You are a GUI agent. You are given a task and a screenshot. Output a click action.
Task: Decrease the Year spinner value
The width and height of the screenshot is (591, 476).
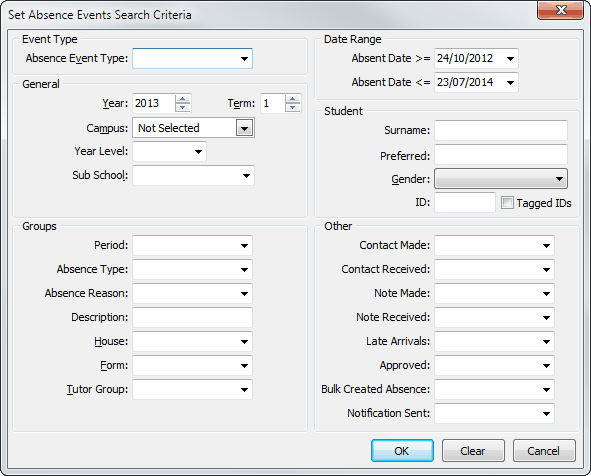click(183, 108)
